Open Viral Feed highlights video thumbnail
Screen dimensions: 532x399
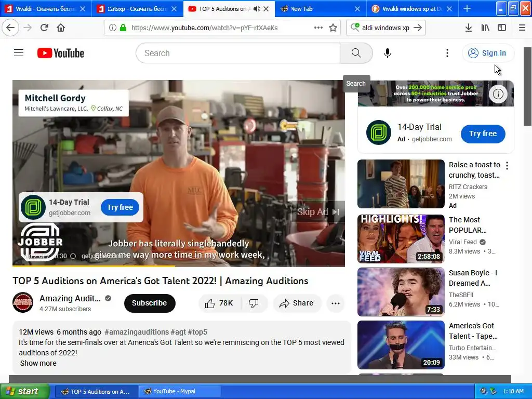(x=401, y=239)
